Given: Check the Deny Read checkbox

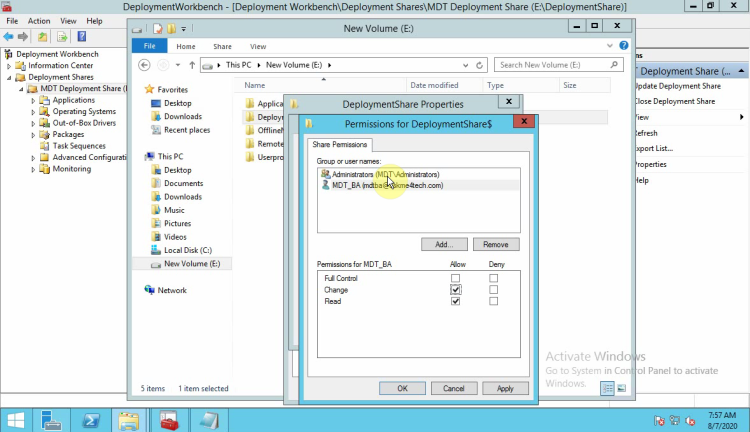Looking at the screenshot, I should click(493, 301).
